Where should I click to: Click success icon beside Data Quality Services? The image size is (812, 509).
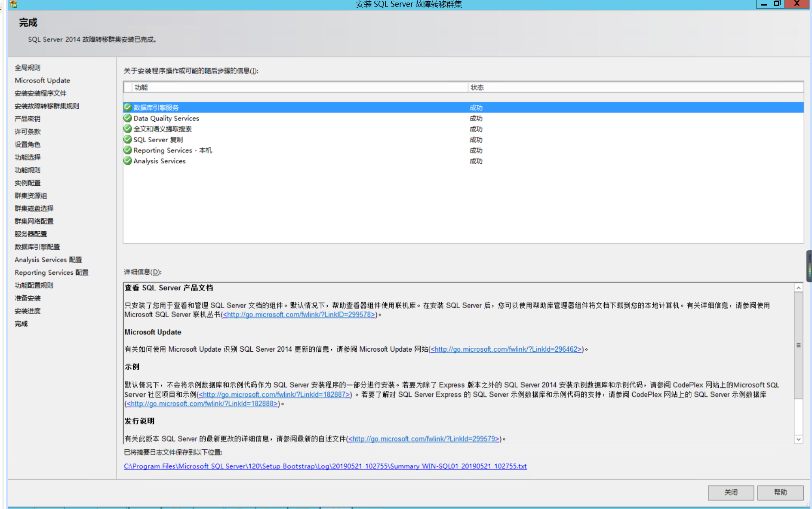click(x=128, y=118)
